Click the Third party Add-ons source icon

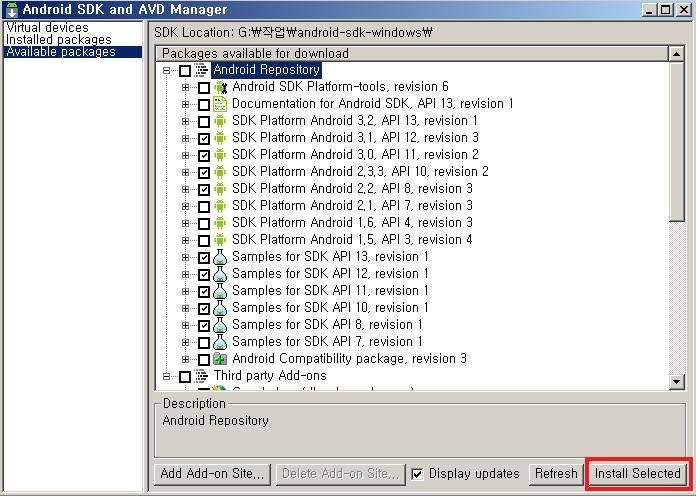point(201,376)
